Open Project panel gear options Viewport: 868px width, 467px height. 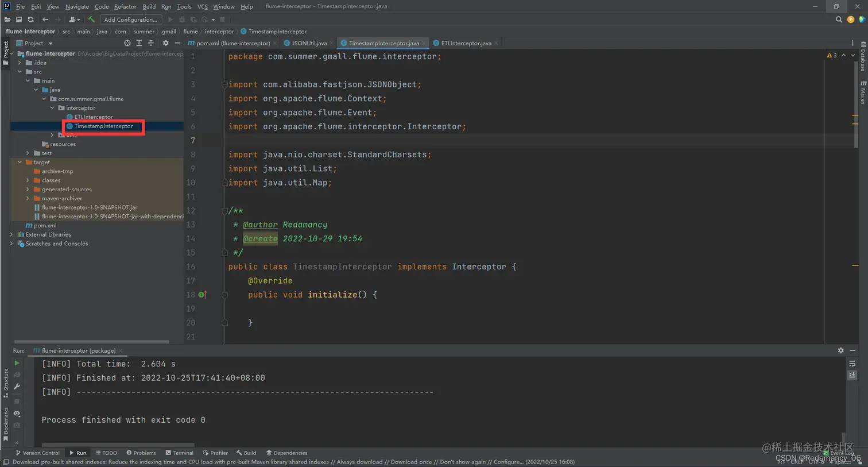166,43
